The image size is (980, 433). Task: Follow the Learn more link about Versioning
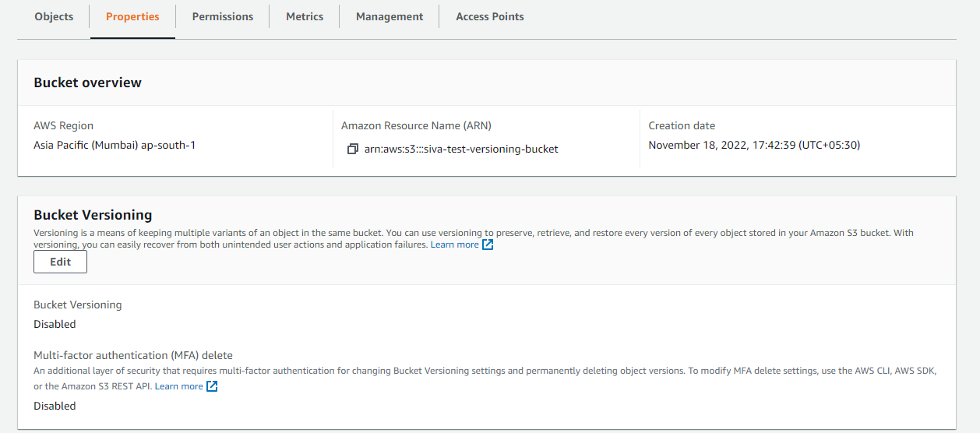(455, 245)
